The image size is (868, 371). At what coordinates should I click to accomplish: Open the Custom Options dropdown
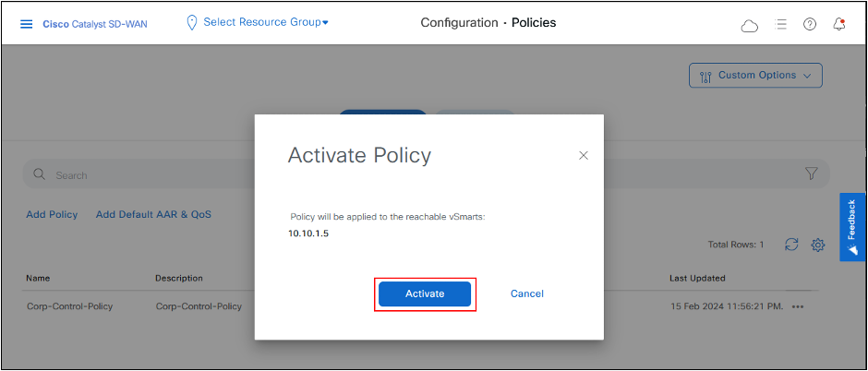[x=755, y=76]
